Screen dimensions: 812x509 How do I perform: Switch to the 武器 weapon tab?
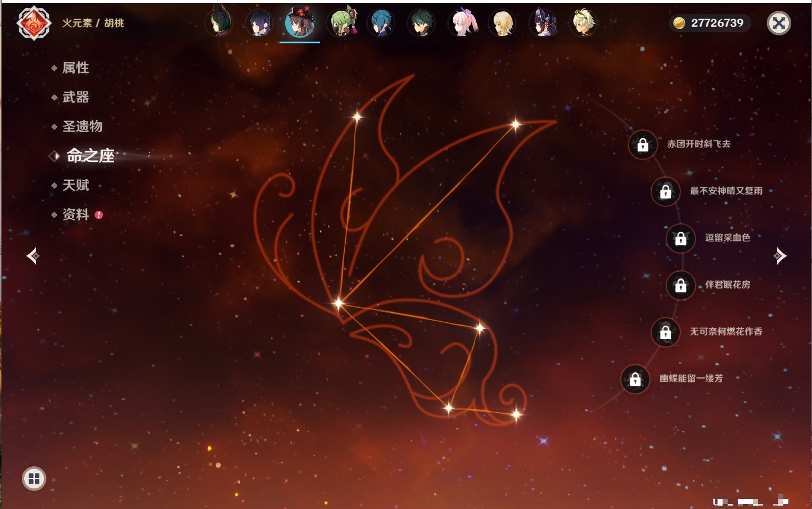[x=75, y=97]
